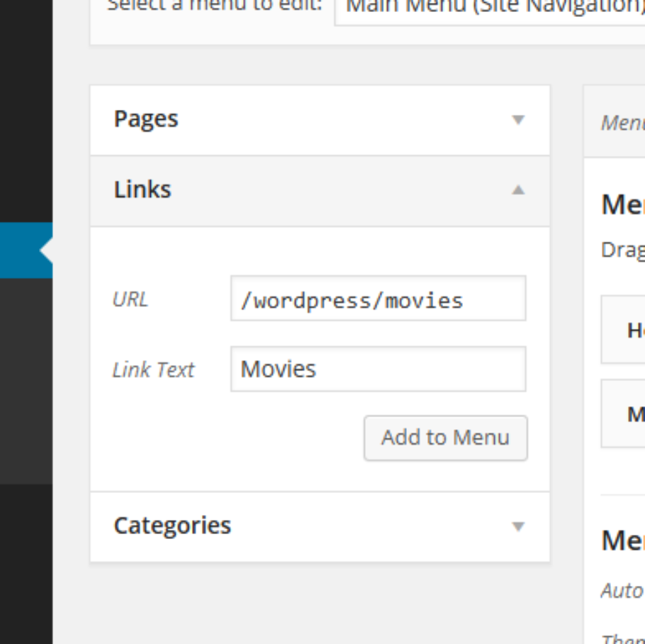Expand the Categories panel arrow
This screenshot has width=645, height=644.
518,526
